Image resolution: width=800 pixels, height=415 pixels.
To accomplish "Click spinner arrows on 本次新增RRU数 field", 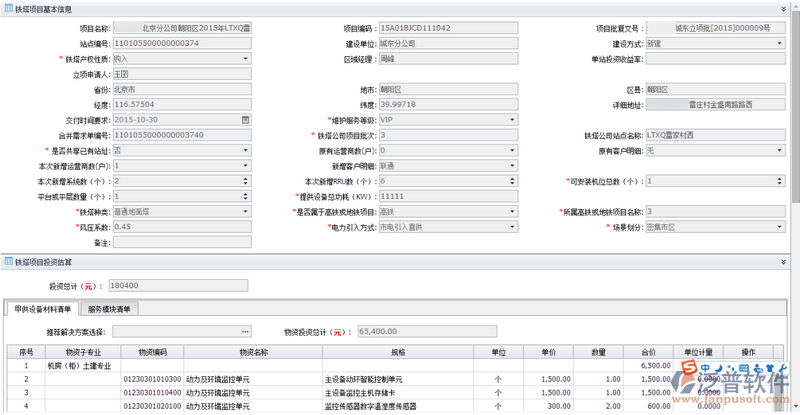I will [514, 181].
